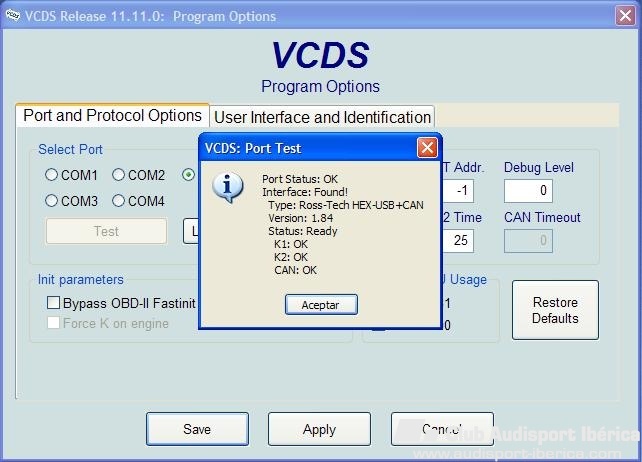The height and width of the screenshot is (462, 642).
Task: Close the VCDS Program Options window
Action: point(625,16)
